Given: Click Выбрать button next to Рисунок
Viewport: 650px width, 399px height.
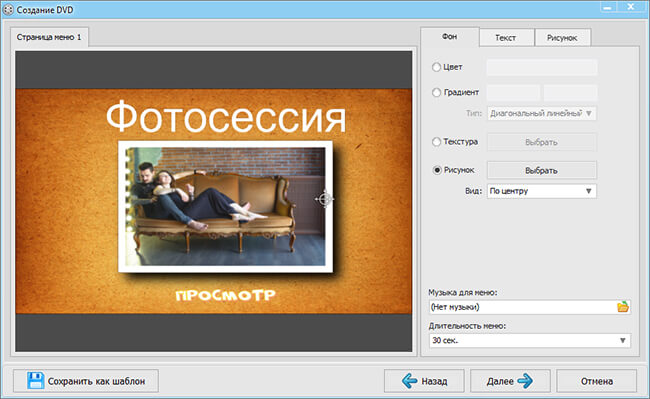Looking at the screenshot, I should 541,170.
